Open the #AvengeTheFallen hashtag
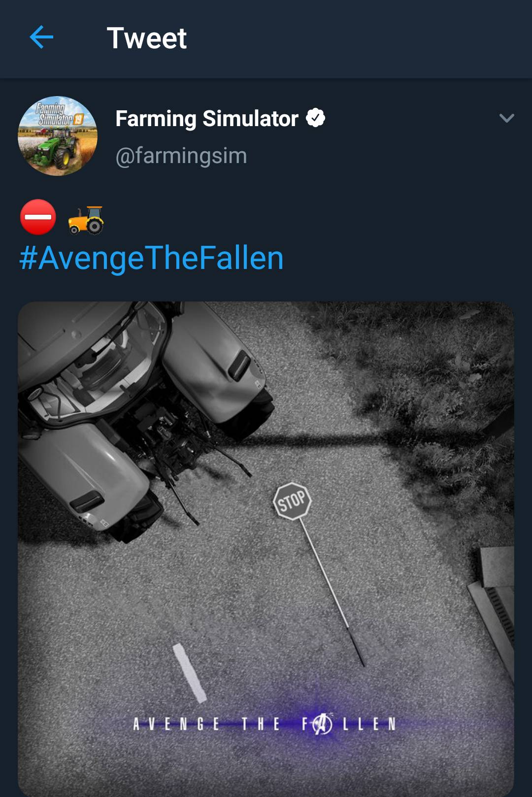Screen dimensions: 532x797 coord(149,258)
